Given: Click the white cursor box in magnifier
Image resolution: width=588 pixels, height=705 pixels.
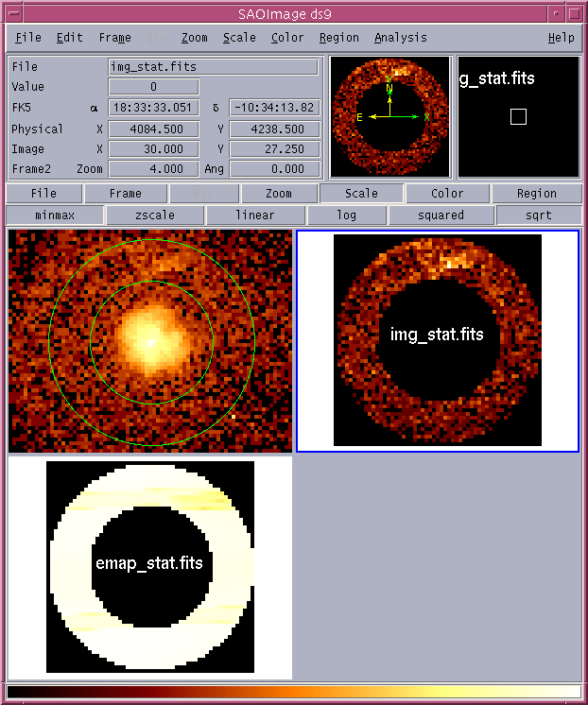Looking at the screenshot, I should (x=518, y=117).
